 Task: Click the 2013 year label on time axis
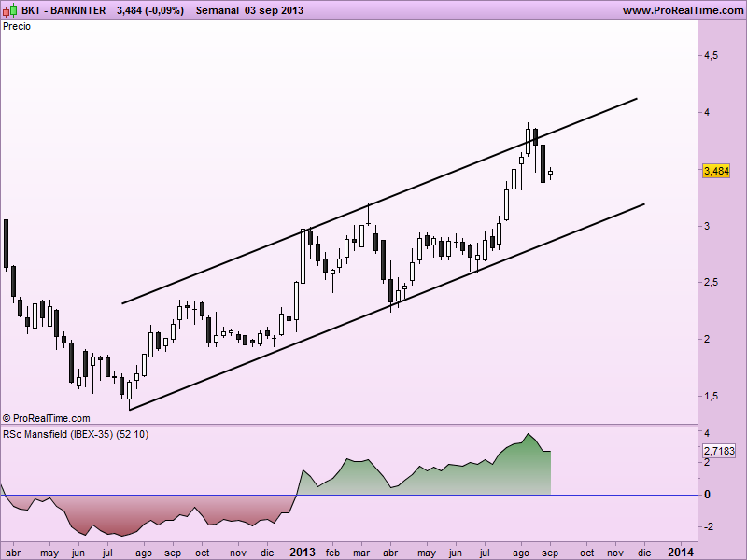click(x=303, y=552)
